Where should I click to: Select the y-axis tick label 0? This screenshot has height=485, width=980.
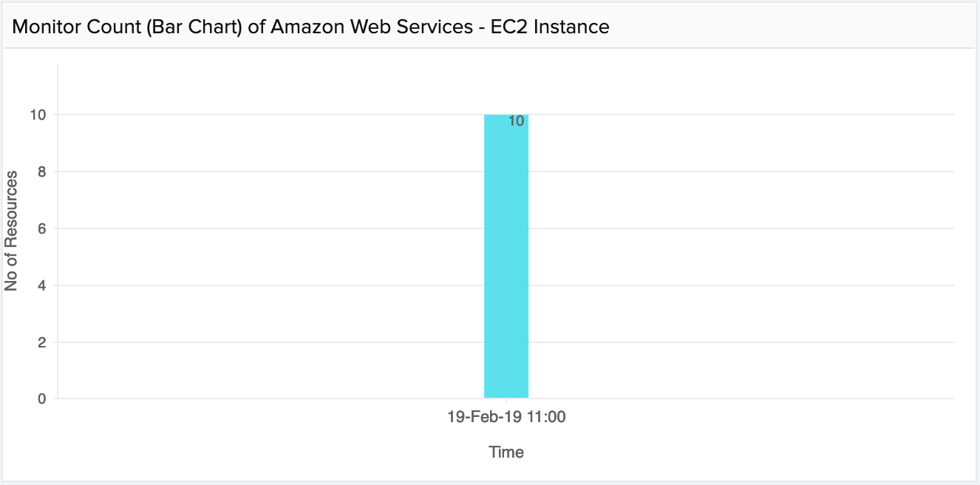[x=42, y=399]
